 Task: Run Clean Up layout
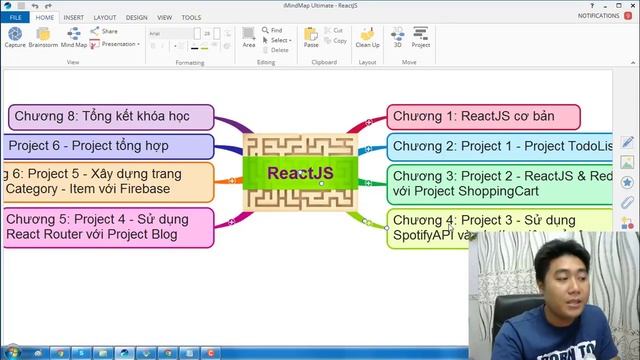[367, 37]
